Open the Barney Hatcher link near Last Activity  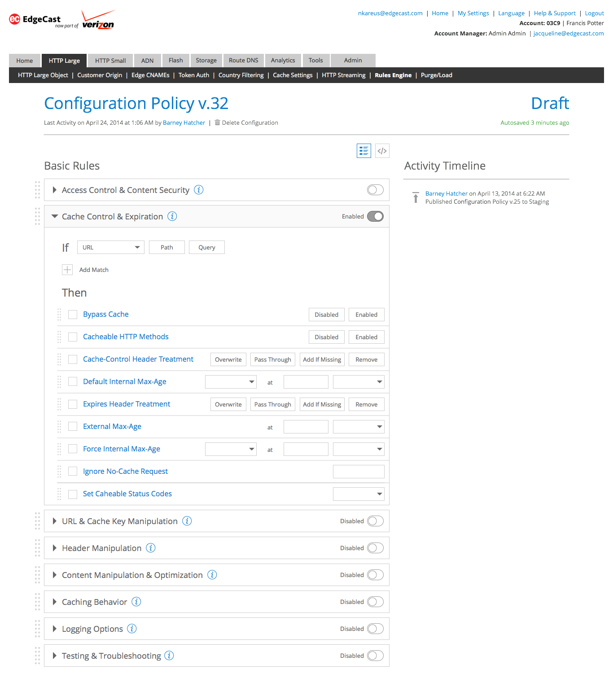pos(184,122)
